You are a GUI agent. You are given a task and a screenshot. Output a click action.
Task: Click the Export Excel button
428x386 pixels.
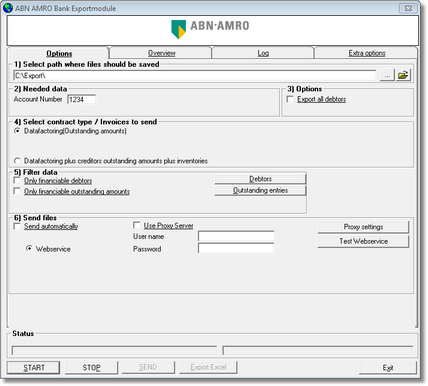(208, 367)
